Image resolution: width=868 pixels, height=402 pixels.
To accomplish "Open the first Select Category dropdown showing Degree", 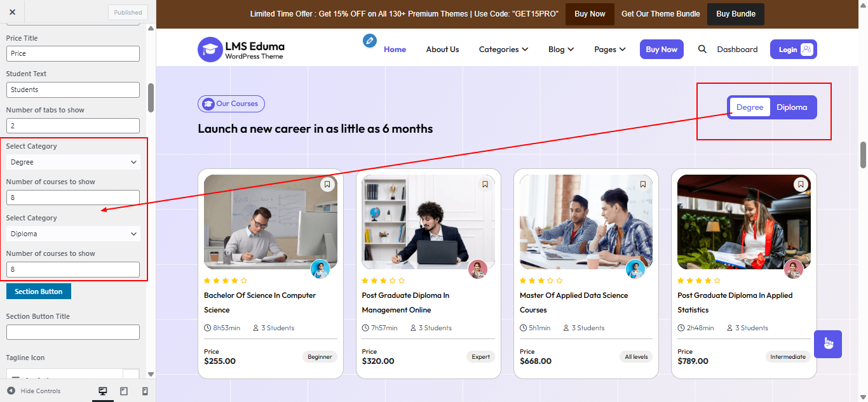I will tap(72, 162).
